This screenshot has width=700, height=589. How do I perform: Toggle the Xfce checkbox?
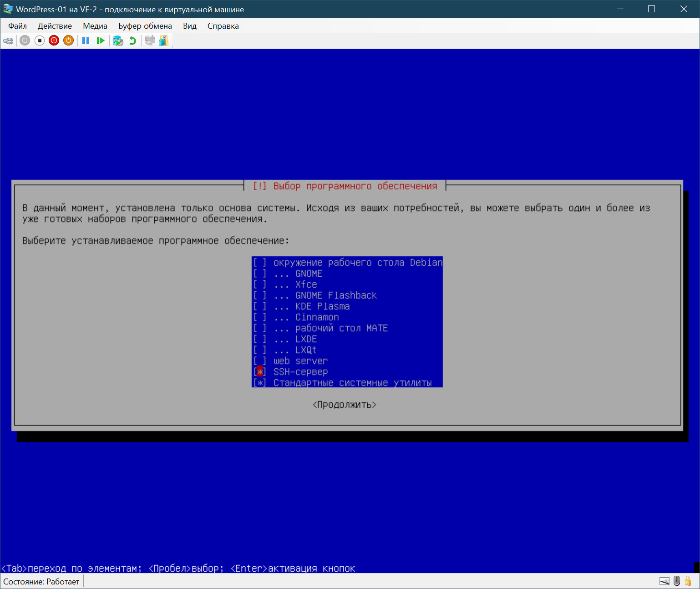point(260,284)
